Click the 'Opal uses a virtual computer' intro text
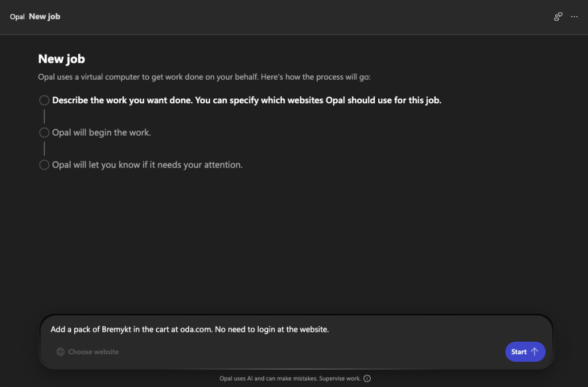 click(207, 77)
